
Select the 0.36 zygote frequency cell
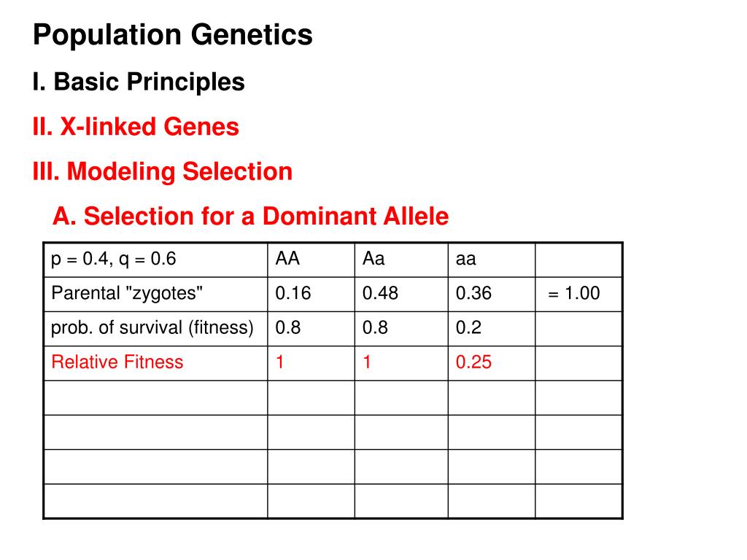point(491,295)
